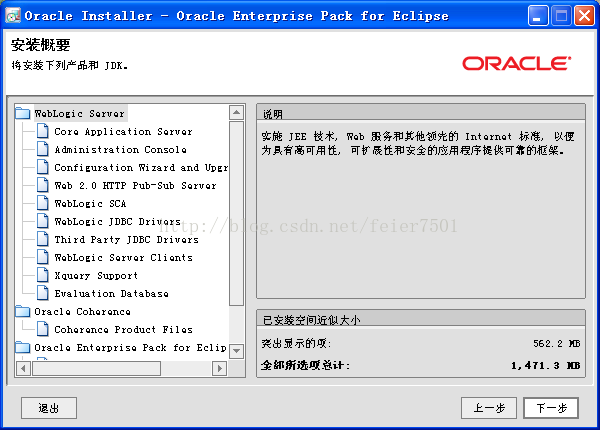The height and width of the screenshot is (430, 600).
Task: Close the Oracle Installer window
Action: click(x=585, y=16)
